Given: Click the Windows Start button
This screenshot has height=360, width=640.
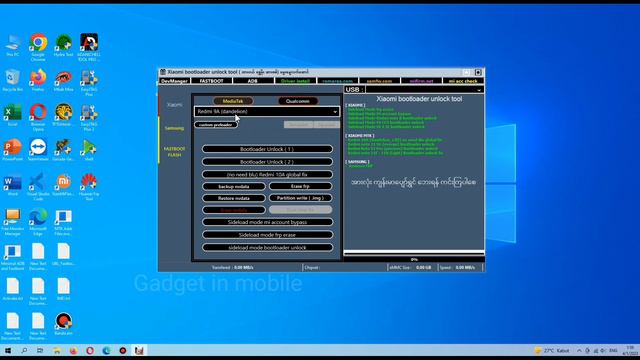Looking at the screenshot, I should [x=8, y=351].
